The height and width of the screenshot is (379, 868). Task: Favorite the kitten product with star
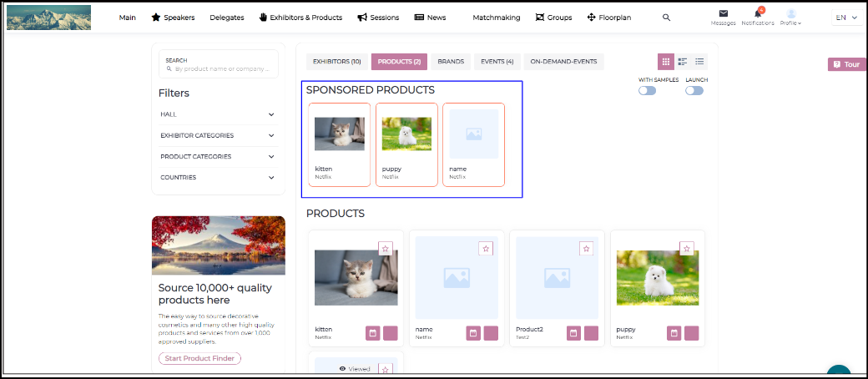tap(386, 249)
